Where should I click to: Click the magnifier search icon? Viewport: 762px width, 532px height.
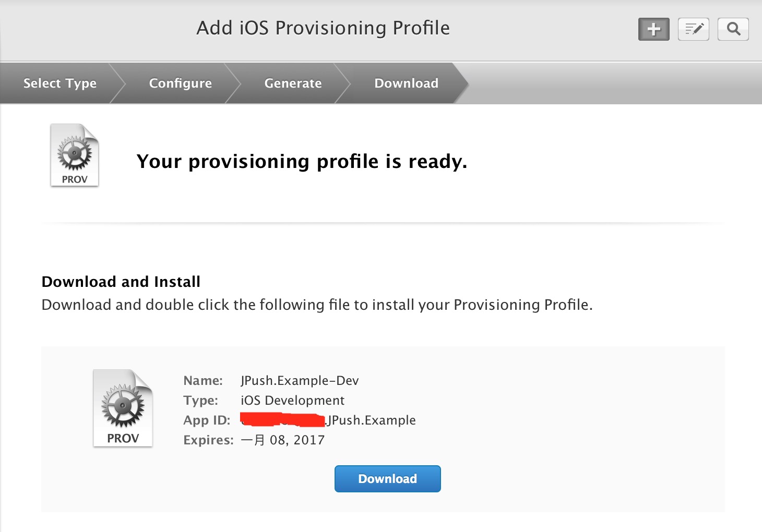click(x=733, y=29)
